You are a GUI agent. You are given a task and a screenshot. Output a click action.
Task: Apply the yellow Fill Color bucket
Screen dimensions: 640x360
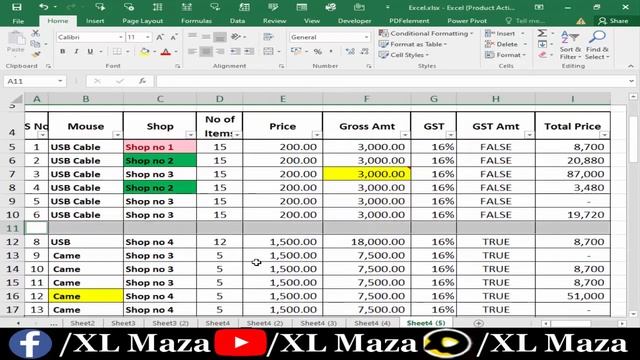tap(144, 52)
